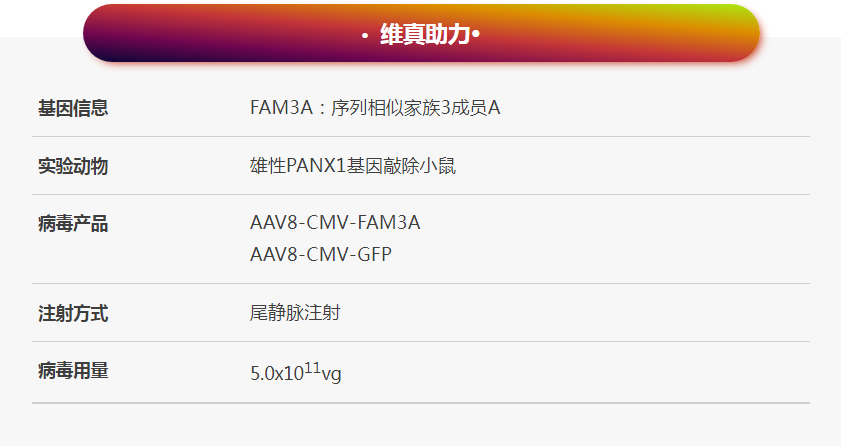Click the 病毒产品 row label
841x446 pixels.
73,224
